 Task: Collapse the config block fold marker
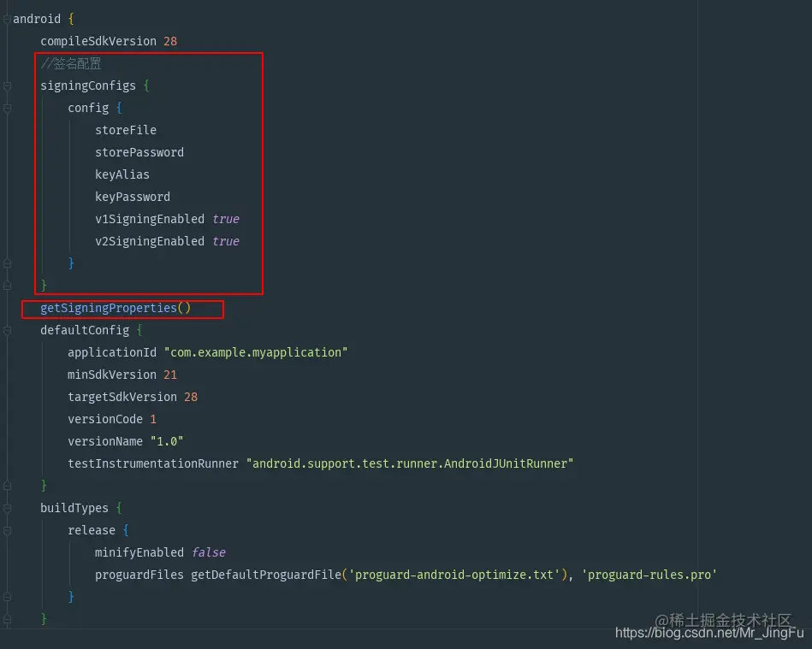(7, 108)
